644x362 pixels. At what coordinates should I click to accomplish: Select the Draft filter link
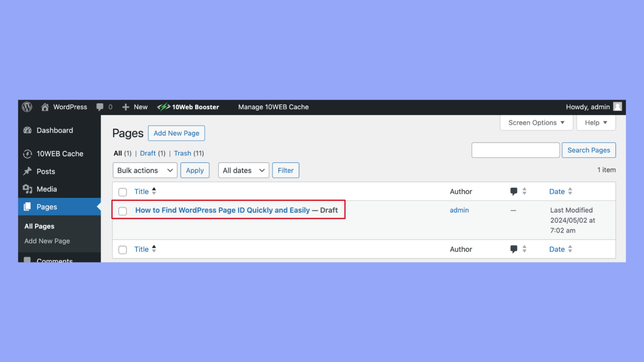[x=148, y=153]
